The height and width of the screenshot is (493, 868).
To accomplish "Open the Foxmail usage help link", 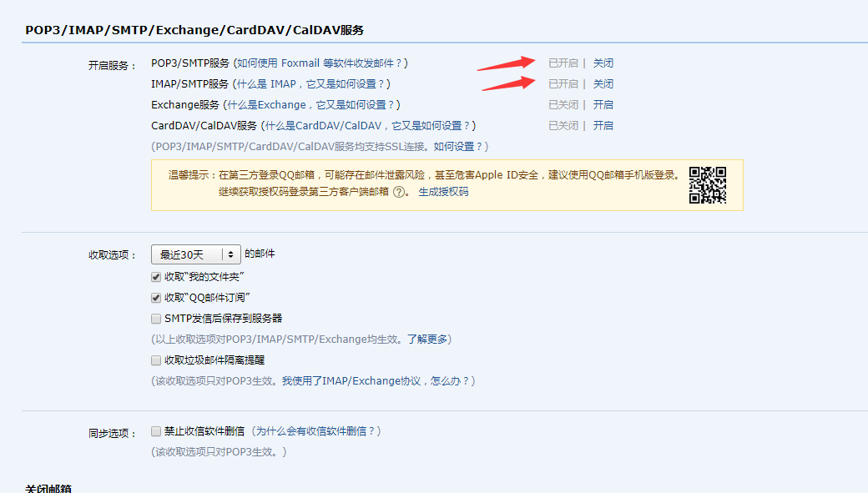I will [x=320, y=63].
